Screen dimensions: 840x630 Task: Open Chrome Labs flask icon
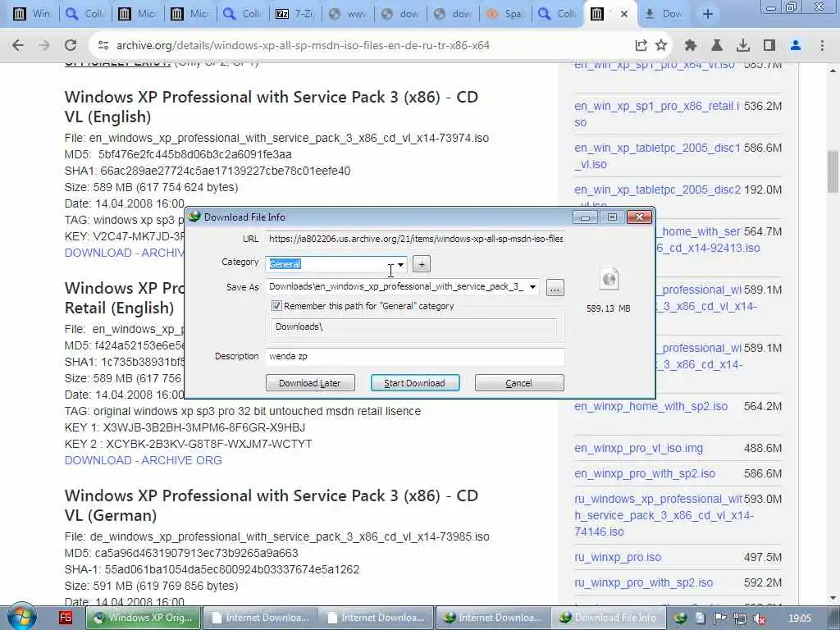click(x=717, y=46)
